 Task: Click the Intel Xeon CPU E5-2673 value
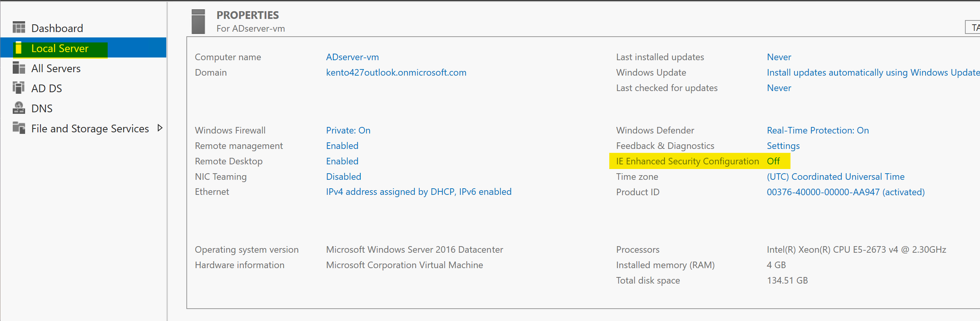(x=857, y=250)
